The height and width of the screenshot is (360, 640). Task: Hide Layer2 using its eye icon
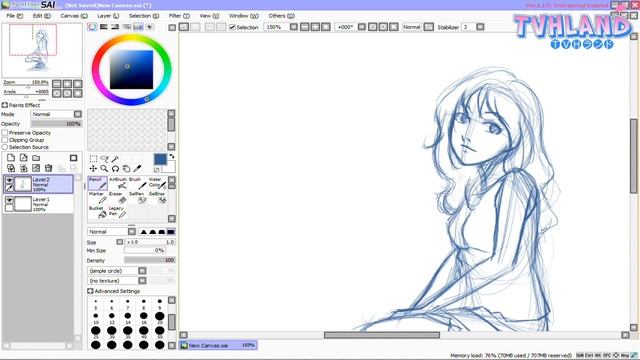(9, 180)
